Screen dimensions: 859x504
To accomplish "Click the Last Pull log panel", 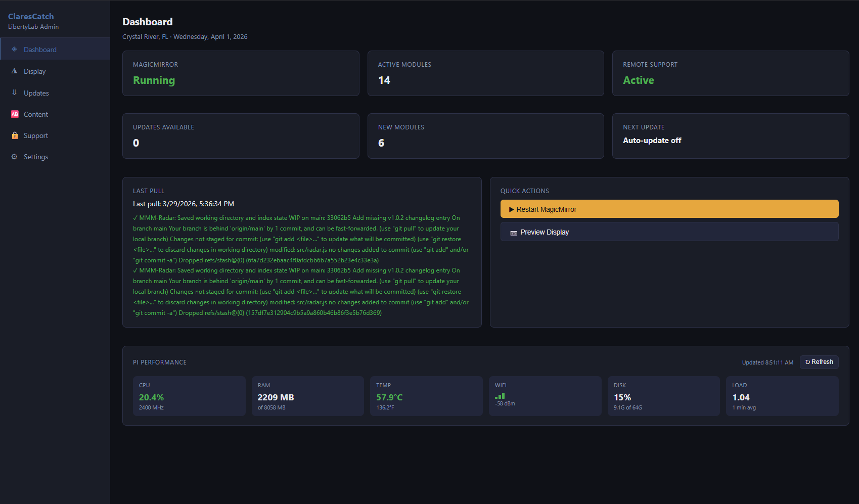I will coord(301,252).
